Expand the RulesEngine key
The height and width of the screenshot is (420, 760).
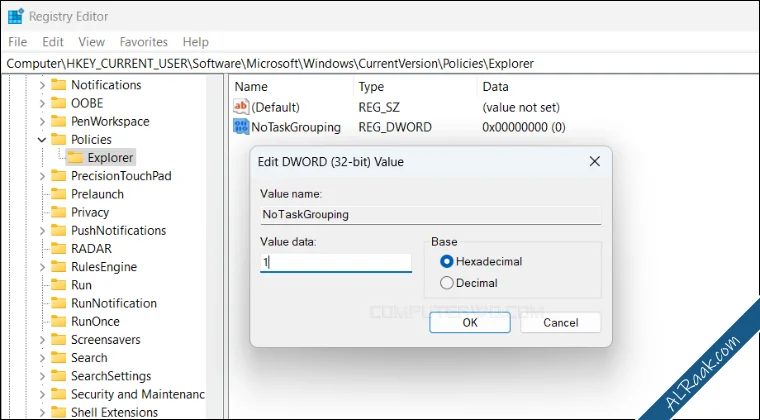click(x=42, y=267)
